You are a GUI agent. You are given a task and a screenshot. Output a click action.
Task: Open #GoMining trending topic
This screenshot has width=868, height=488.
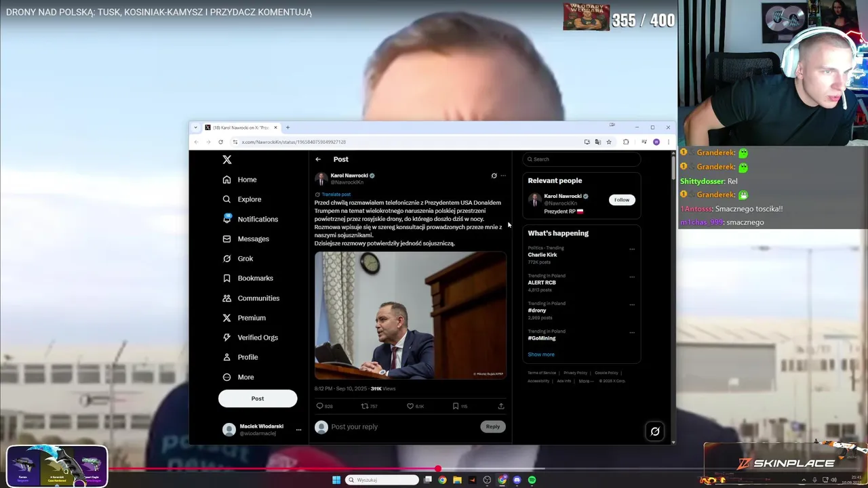pos(542,338)
